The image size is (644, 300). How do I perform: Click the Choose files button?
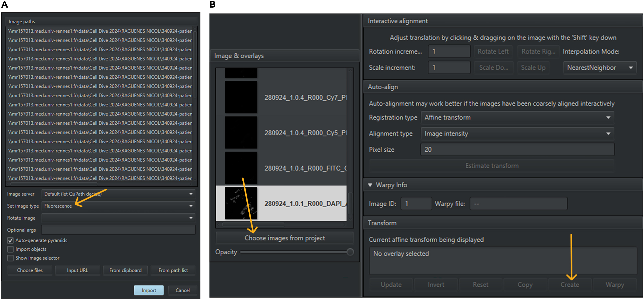pos(30,270)
